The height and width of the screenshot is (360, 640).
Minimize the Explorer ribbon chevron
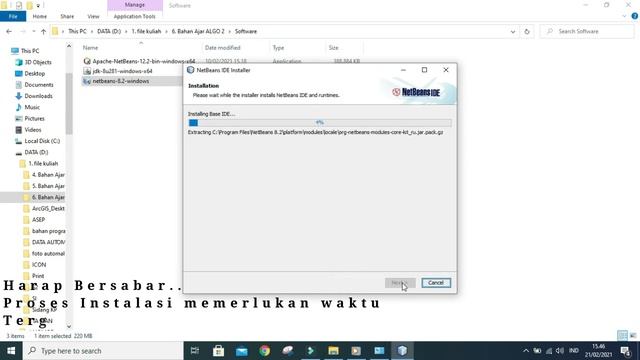coord(624,16)
